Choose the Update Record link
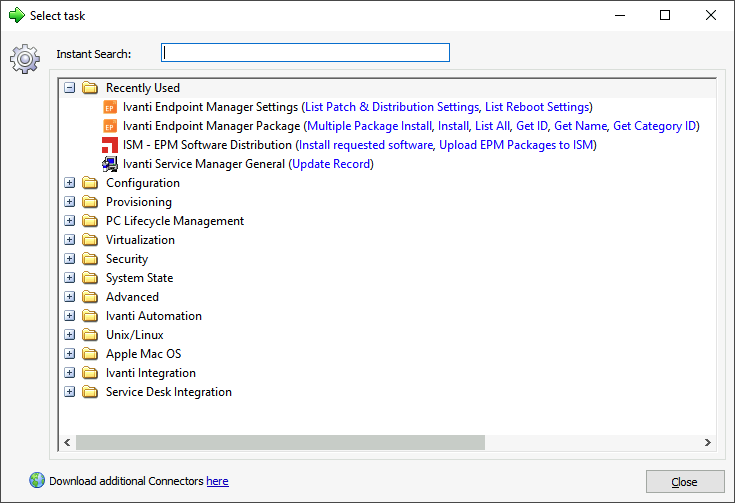This screenshot has height=504, width=735. click(x=331, y=164)
